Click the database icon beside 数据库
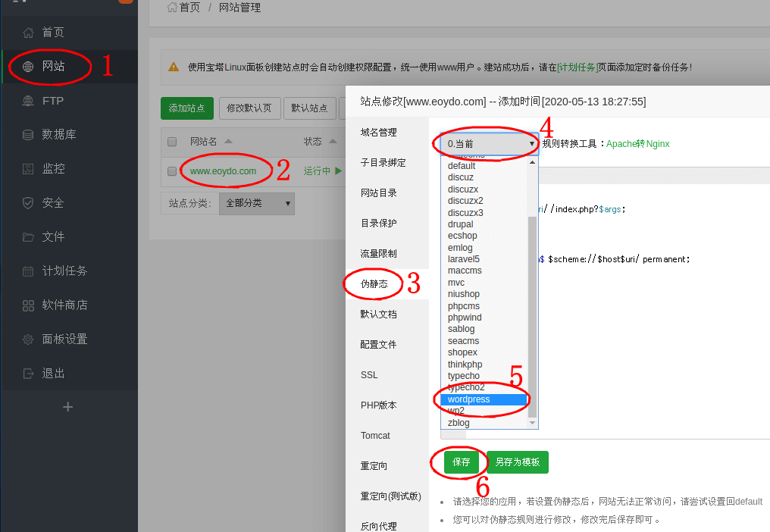The width and height of the screenshot is (770, 532). 29,135
